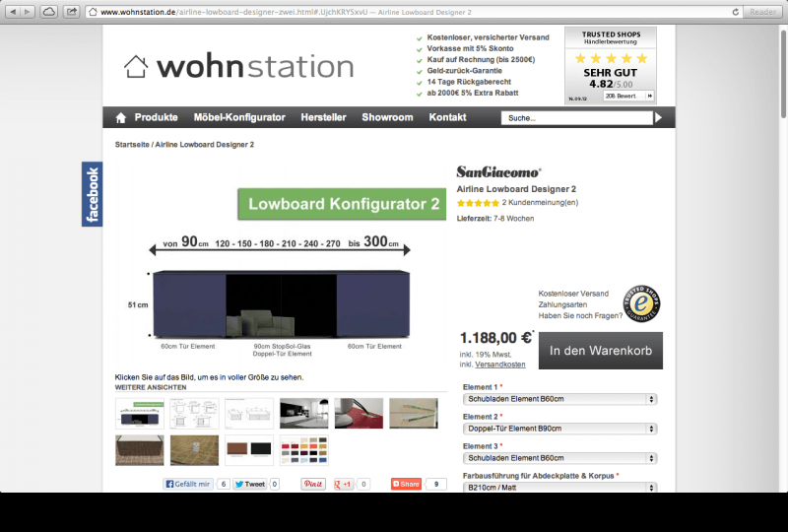Click the Pinterest Pin it button
The width and height of the screenshot is (788, 532).
pos(313,484)
